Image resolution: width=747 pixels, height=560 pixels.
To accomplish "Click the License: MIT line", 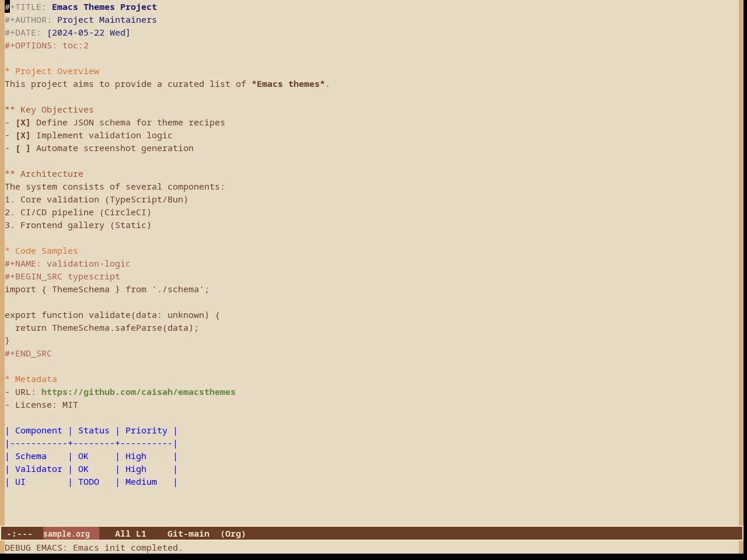I will pyautogui.click(x=41, y=405).
